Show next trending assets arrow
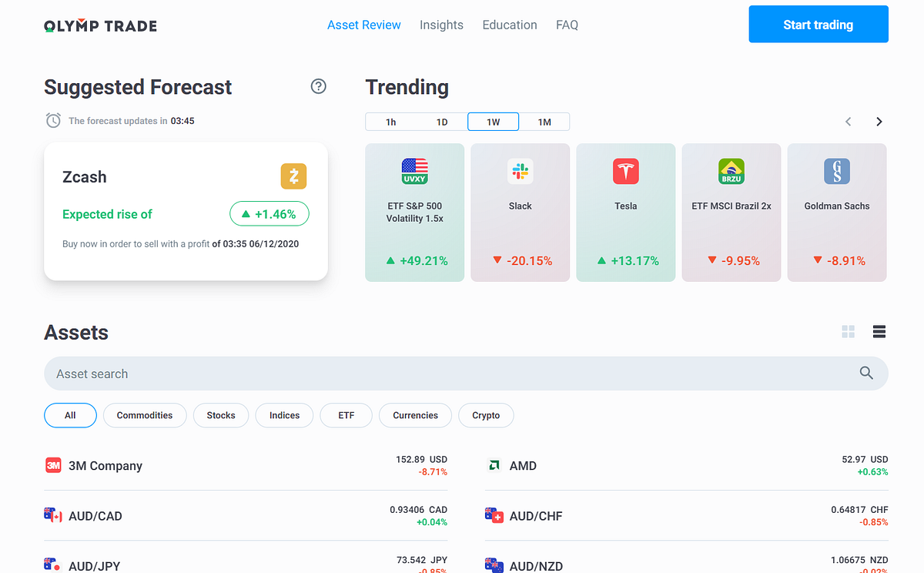Image resolution: width=924 pixels, height=573 pixels. (879, 122)
